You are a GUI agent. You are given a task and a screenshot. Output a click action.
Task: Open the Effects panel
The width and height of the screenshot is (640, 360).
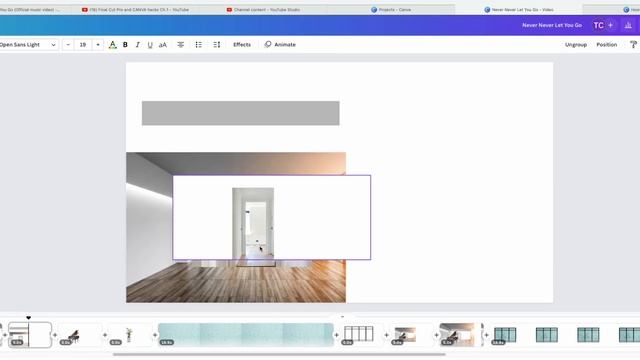click(242, 45)
